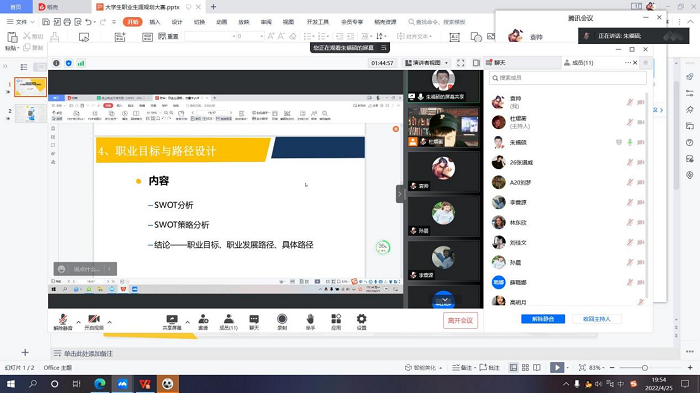Open the Invite (邀请) icon

[x=203, y=322]
